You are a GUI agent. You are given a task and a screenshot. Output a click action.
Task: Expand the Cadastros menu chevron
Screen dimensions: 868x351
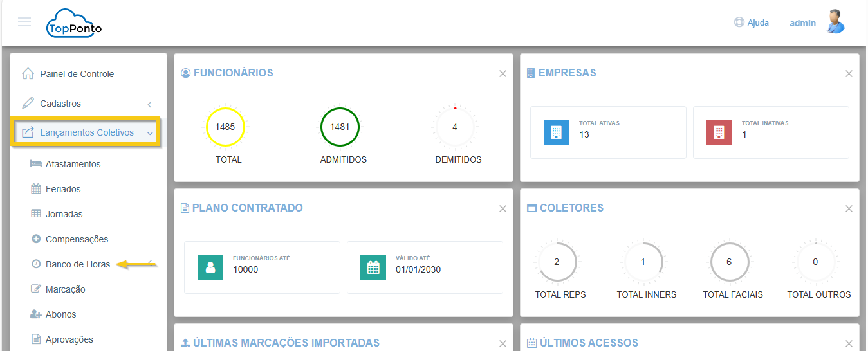pyautogui.click(x=149, y=104)
